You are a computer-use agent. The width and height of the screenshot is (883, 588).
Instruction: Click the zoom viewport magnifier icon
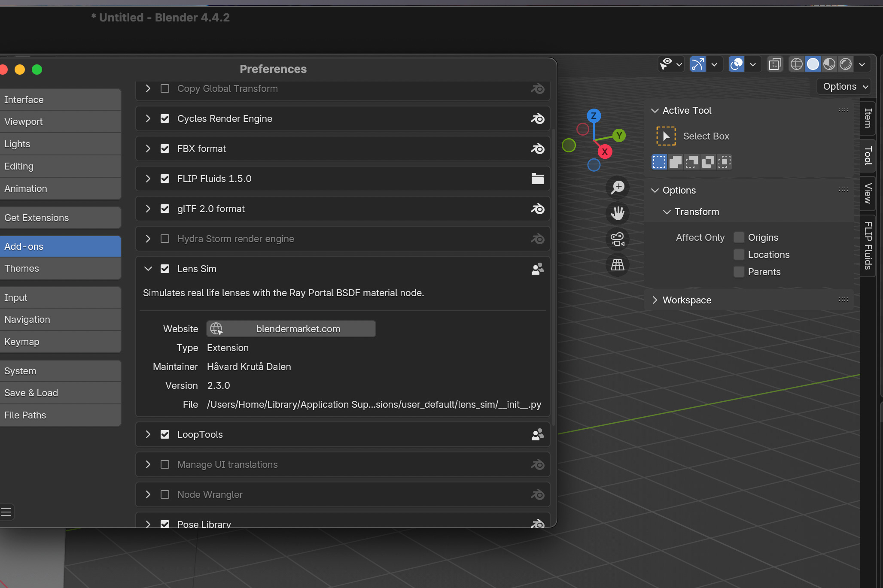click(618, 187)
